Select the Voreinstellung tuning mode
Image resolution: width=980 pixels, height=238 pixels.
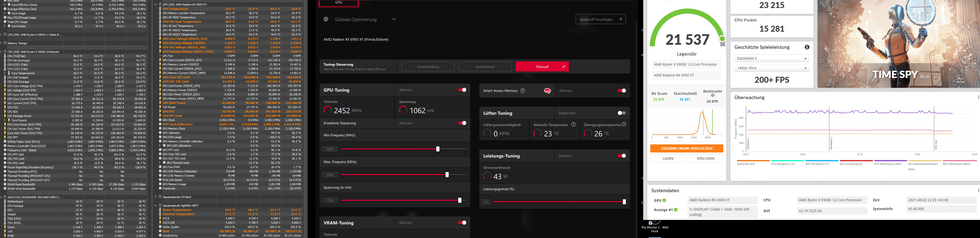pyautogui.click(x=428, y=66)
